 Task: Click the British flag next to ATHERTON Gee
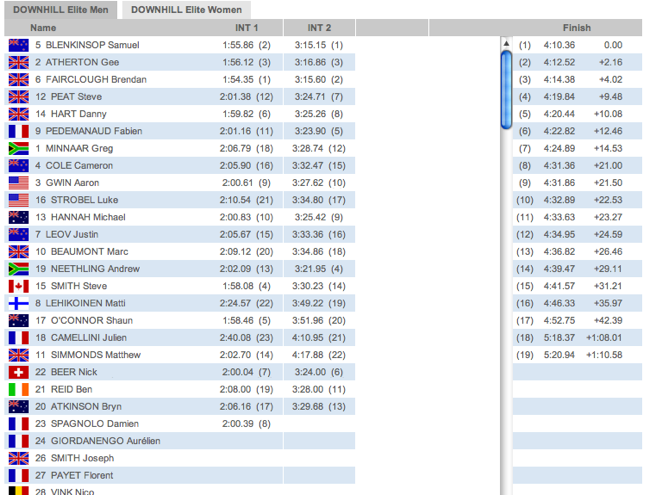[18, 62]
